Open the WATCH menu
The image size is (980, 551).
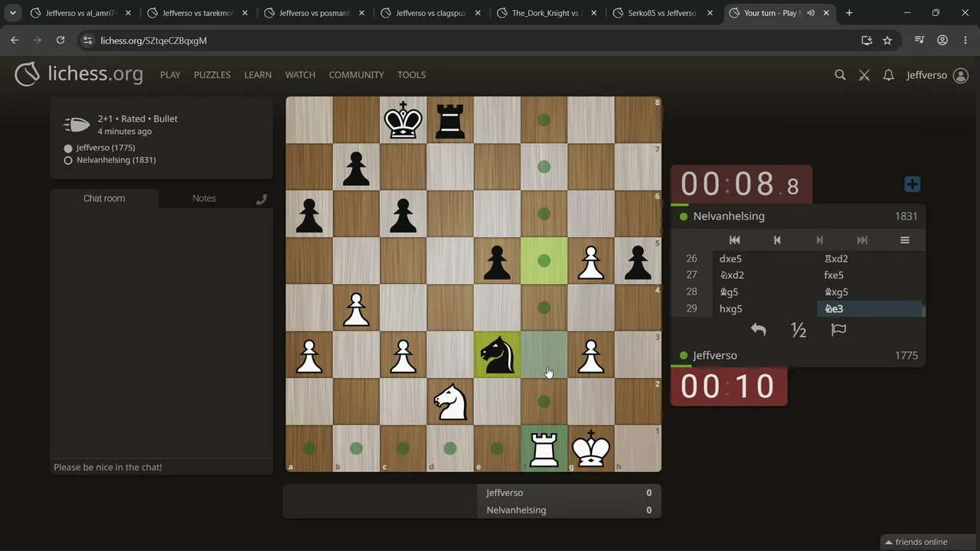click(300, 75)
